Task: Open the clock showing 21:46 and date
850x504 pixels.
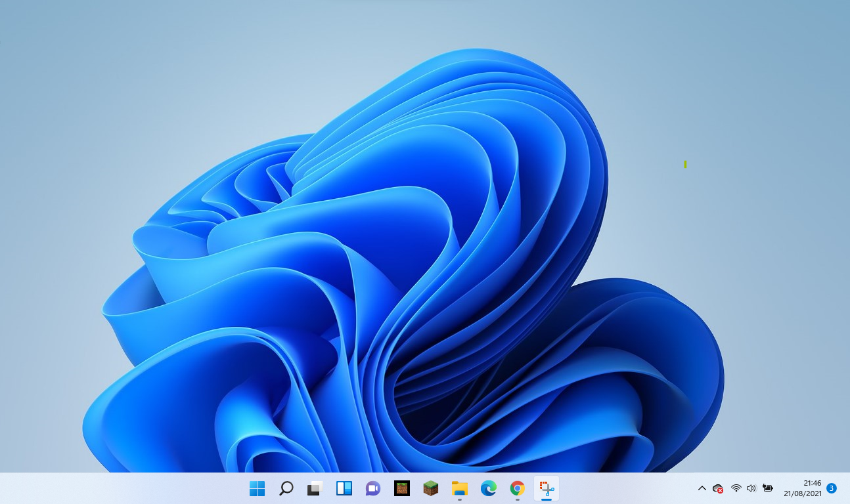Action: pos(803,488)
